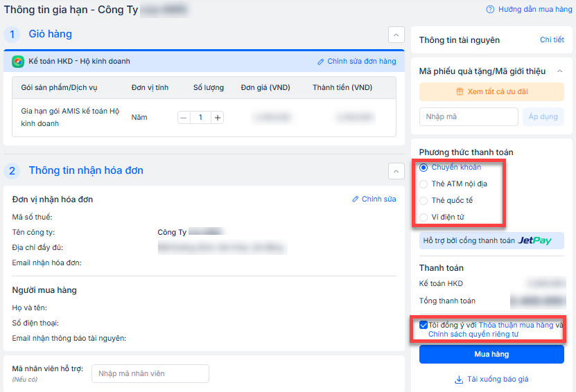Screen dimensions: 576x392
Task: Select the Chuyển khoản payment option
Action: pyautogui.click(x=424, y=168)
